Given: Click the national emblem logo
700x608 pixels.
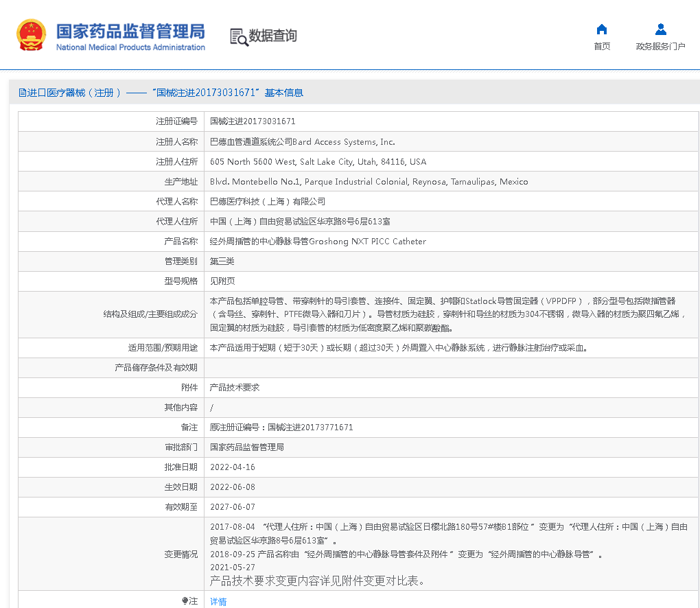Looking at the screenshot, I should [x=32, y=35].
